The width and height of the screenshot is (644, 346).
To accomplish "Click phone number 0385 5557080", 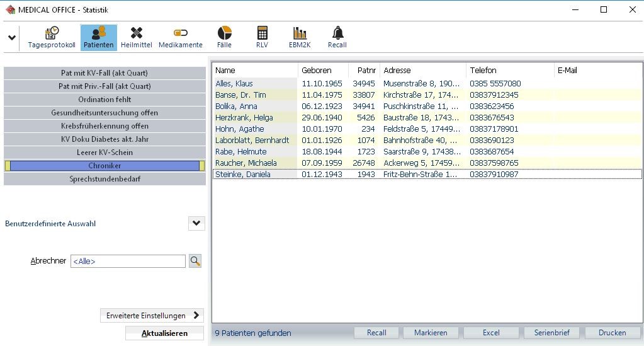I will pos(495,84).
